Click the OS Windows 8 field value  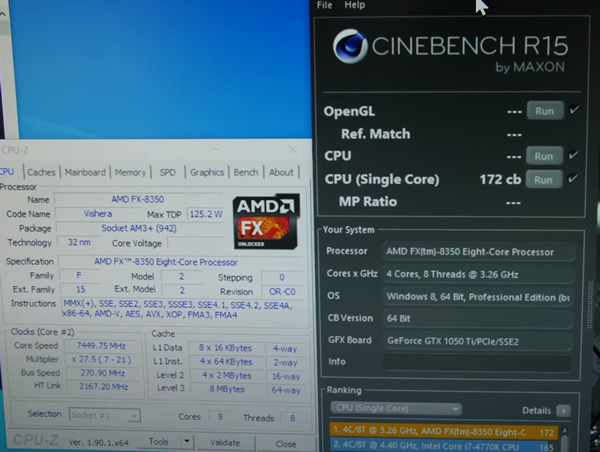click(479, 297)
